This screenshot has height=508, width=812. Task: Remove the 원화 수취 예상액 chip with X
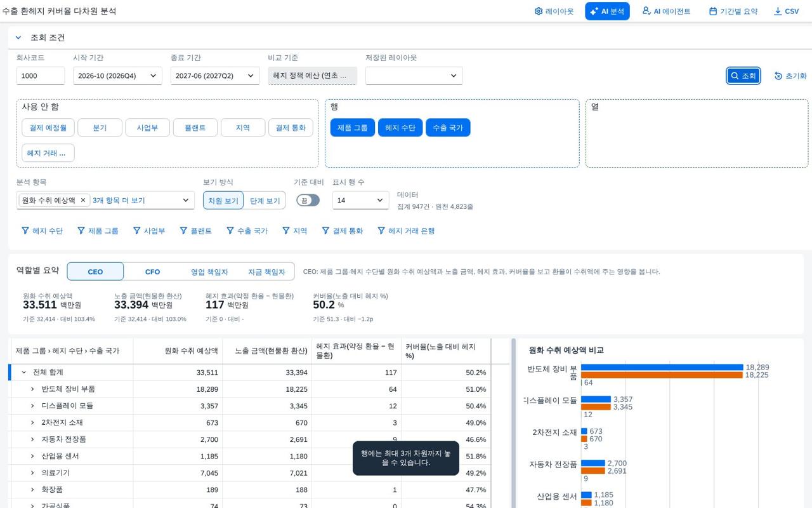pos(82,200)
